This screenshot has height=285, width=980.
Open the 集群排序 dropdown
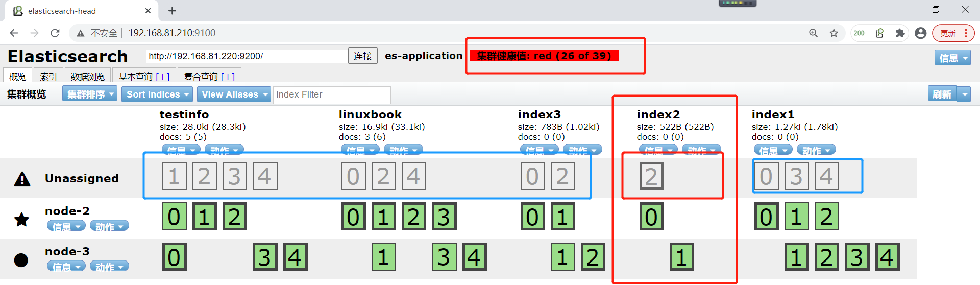pyautogui.click(x=90, y=94)
